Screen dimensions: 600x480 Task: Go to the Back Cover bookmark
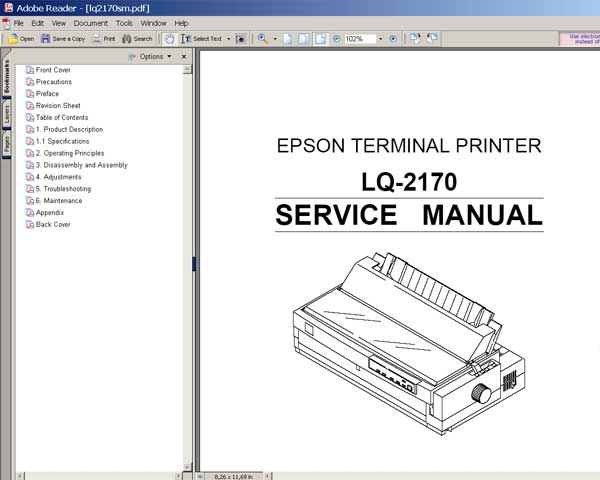[x=53, y=224]
